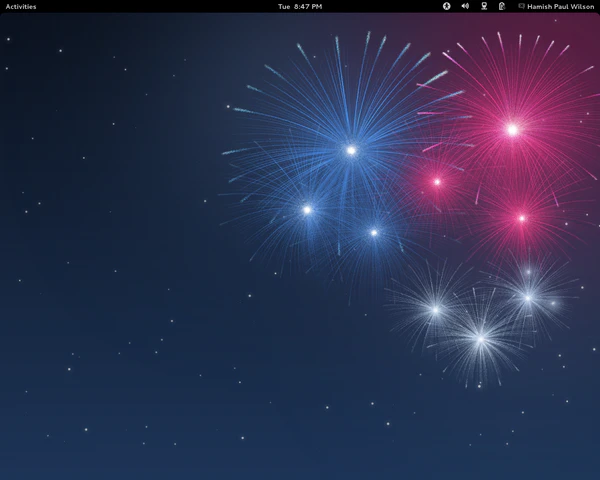Expand the Hamish Paul Wilson user menu

pyautogui.click(x=561, y=6)
